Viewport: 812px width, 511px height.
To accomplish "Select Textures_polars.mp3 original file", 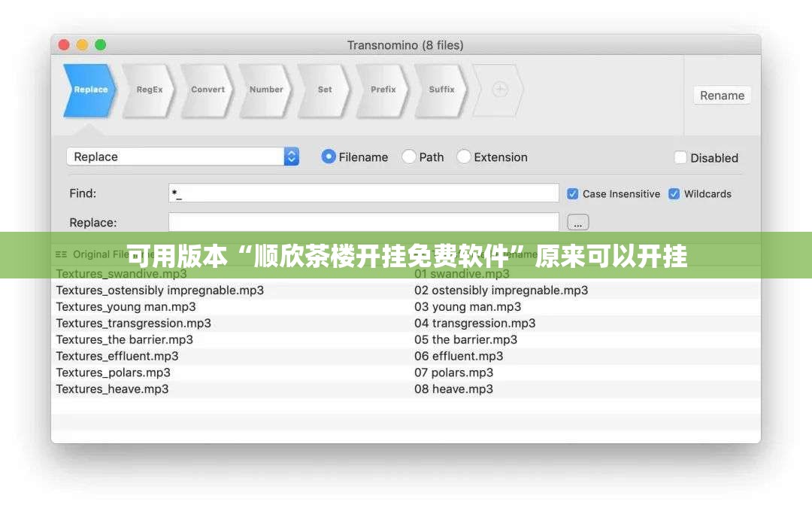I will pos(113,373).
